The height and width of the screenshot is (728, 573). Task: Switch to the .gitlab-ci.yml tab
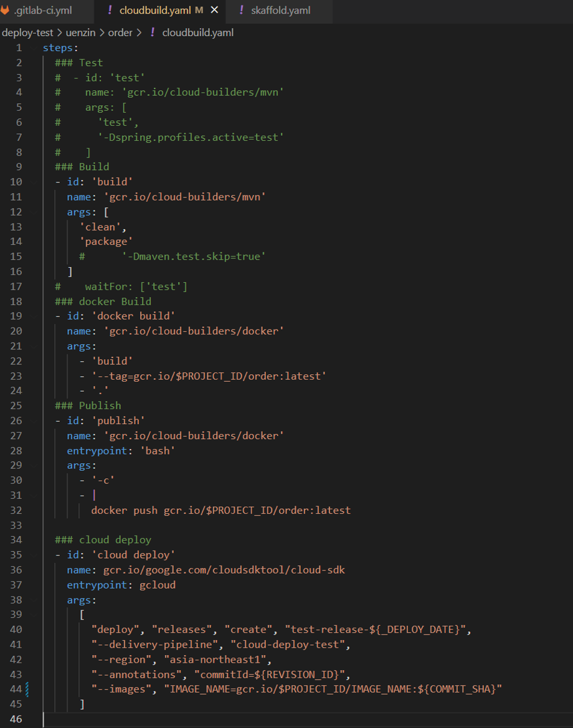[43, 10]
